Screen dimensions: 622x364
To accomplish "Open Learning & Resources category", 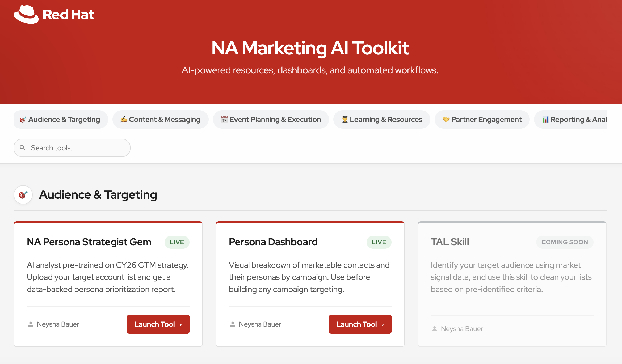I will pyautogui.click(x=382, y=120).
